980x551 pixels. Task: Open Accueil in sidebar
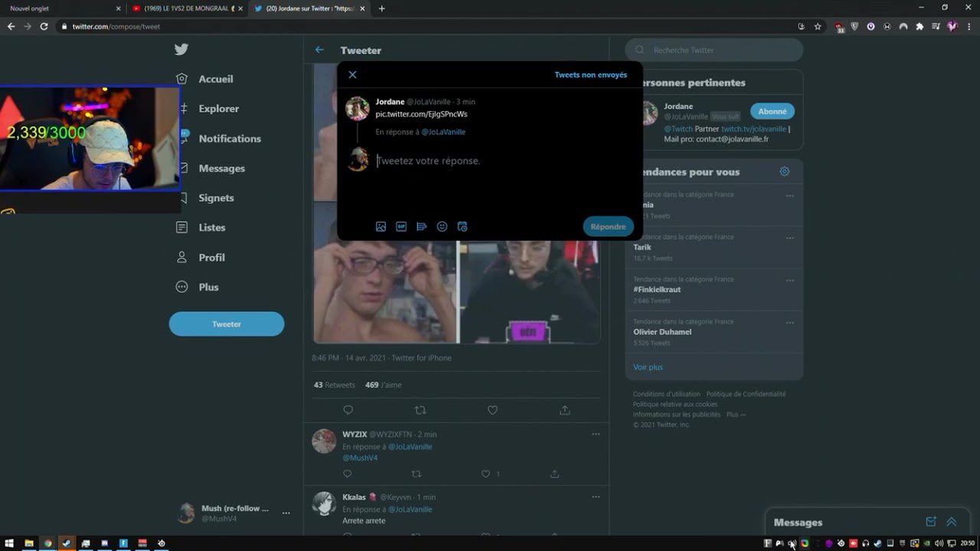tap(204, 79)
